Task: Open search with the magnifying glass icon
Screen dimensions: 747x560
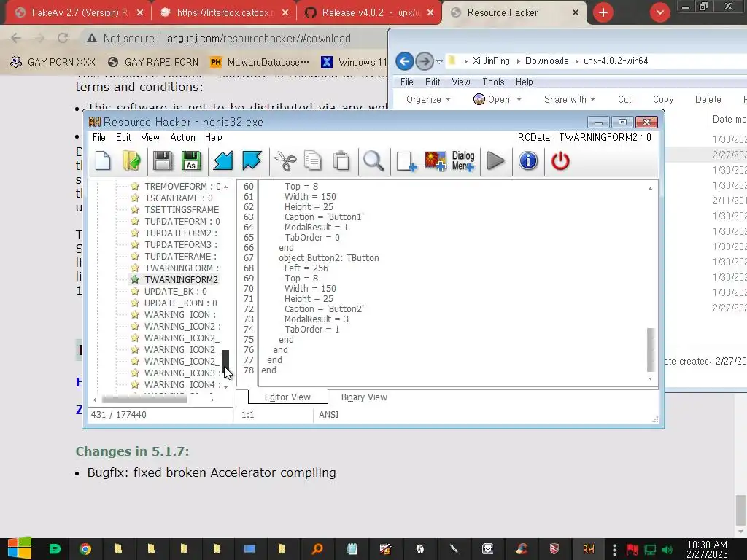Action: pos(373,161)
